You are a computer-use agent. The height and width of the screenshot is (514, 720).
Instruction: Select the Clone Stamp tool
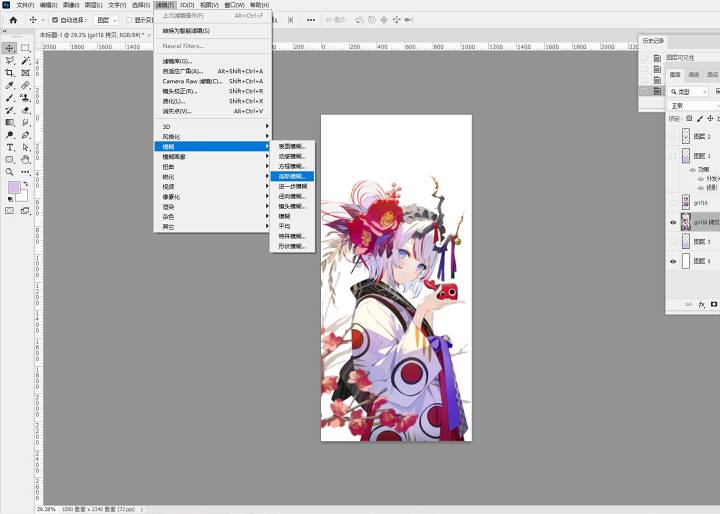[25, 98]
